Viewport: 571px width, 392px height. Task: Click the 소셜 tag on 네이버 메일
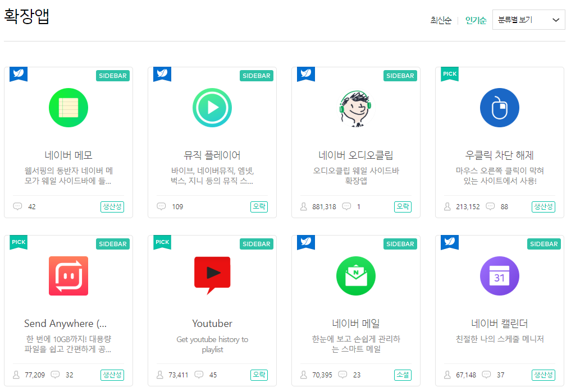point(403,375)
